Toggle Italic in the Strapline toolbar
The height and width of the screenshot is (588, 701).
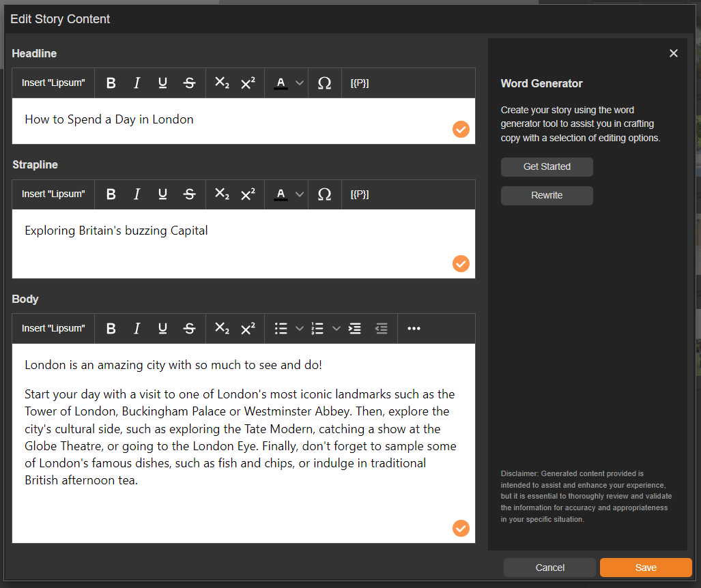(137, 194)
